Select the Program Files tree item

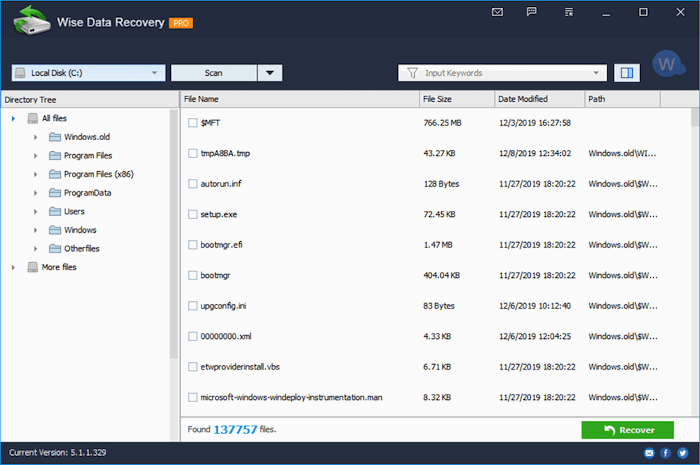[x=88, y=156]
